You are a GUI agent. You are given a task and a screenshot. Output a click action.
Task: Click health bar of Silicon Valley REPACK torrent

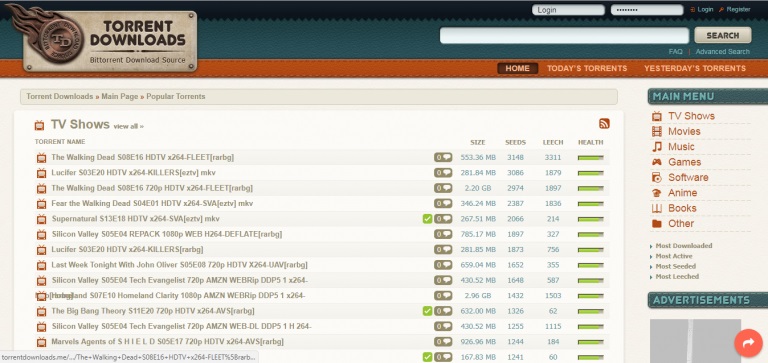(591, 235)
